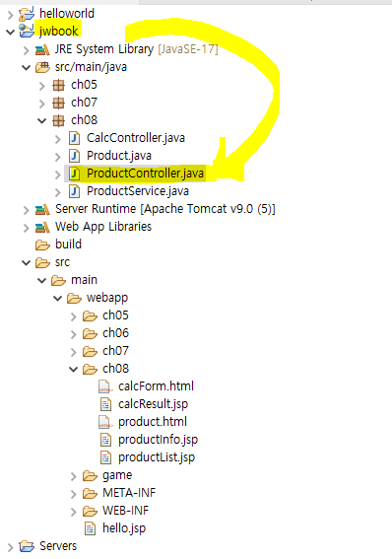Click the productList.jsp file icon
The height and width of the screenshot is (559, 392).
coord(105,457)
